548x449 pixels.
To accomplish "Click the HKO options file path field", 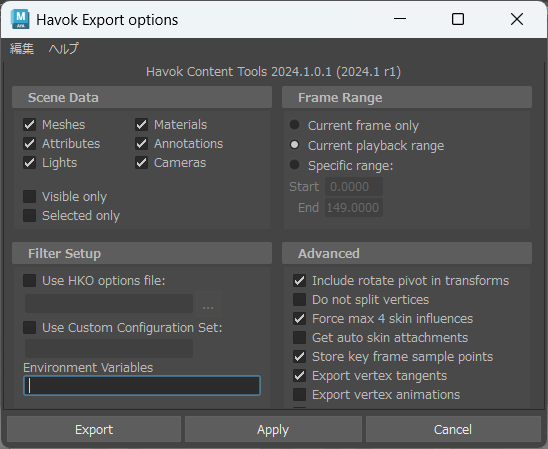I will coord(109,303).
